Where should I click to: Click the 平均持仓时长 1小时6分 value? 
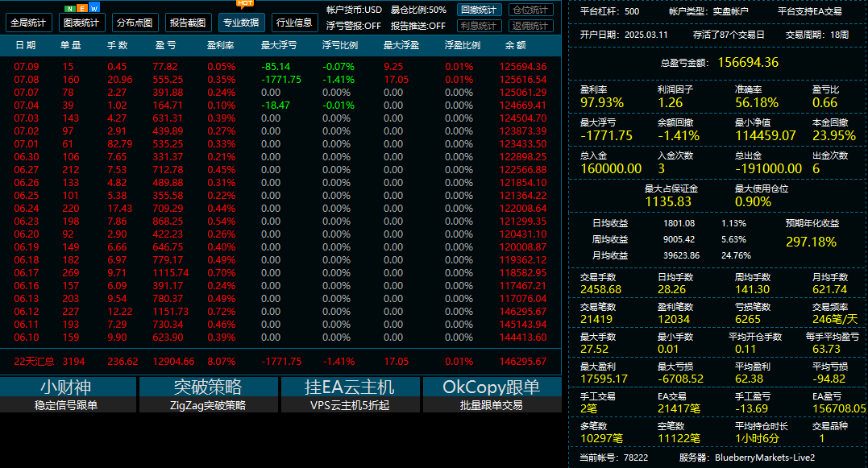point(757,439)
